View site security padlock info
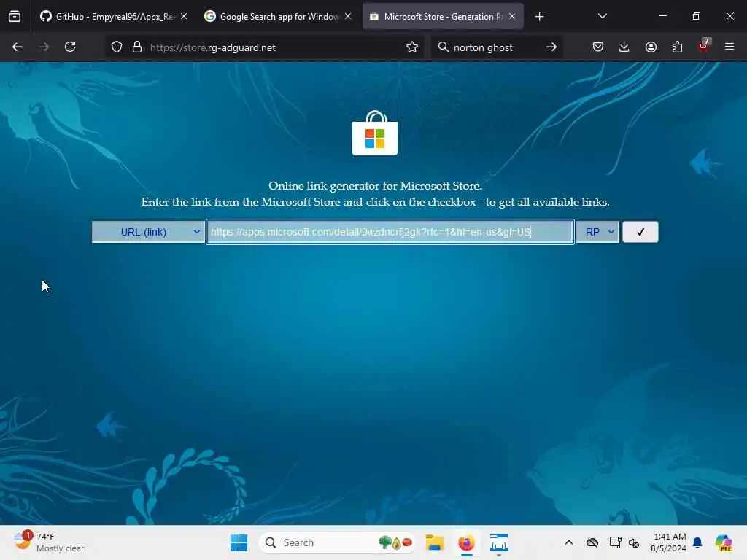 point(137,47)
